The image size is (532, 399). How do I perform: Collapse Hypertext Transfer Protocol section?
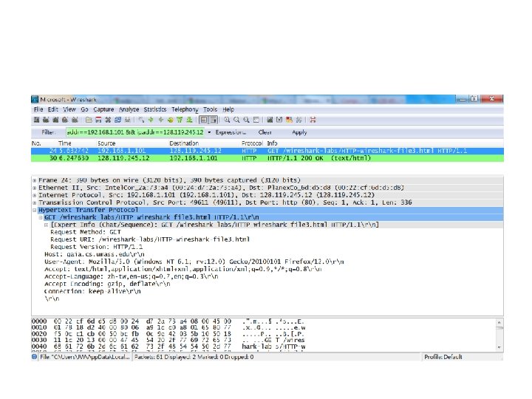(x=34, y=211)
